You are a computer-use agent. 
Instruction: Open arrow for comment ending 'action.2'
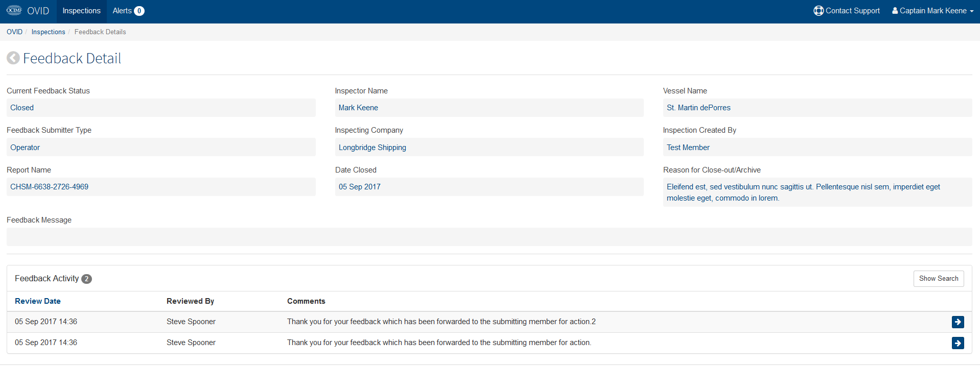[x=958, y=322]
